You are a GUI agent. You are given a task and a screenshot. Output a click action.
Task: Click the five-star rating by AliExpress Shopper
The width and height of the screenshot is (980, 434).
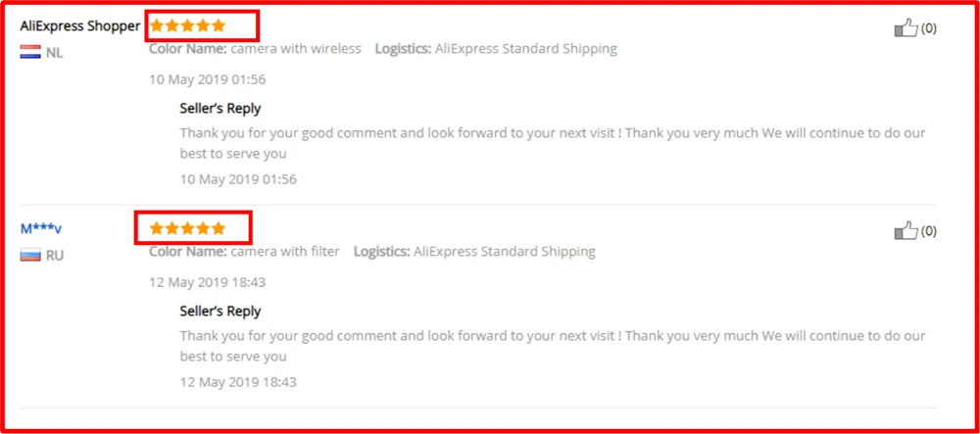[x=187, y=26]
